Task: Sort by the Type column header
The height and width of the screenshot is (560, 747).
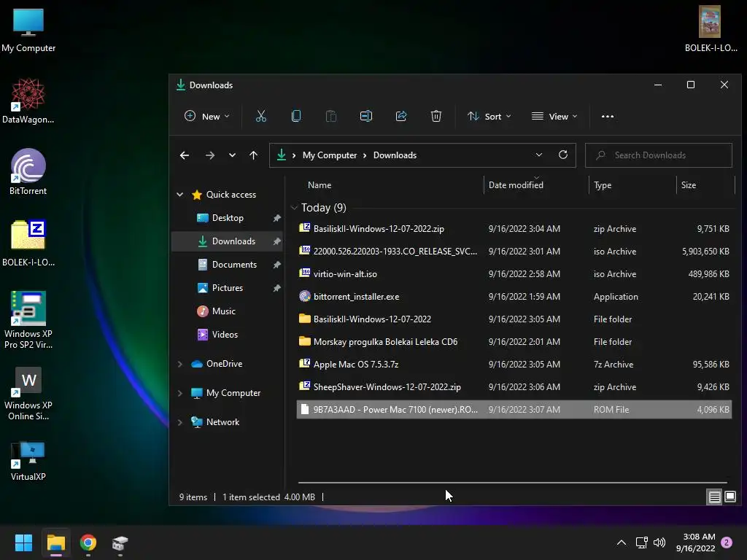Action: tap(602, 185)
